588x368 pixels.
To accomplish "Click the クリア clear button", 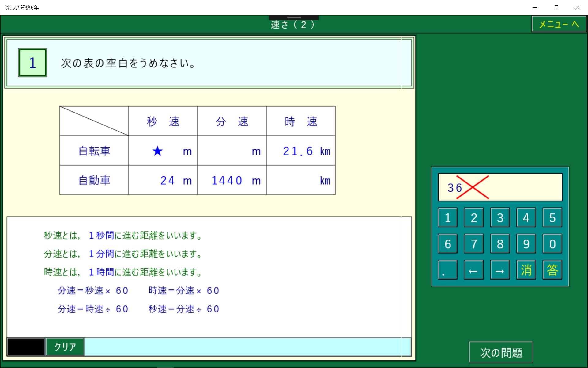I will 65,347.
